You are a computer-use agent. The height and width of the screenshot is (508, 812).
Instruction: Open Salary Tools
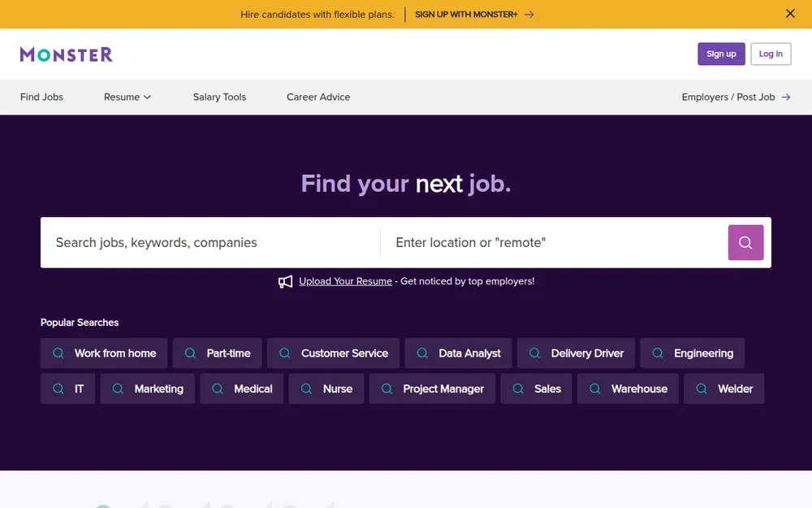coord(219,97)
